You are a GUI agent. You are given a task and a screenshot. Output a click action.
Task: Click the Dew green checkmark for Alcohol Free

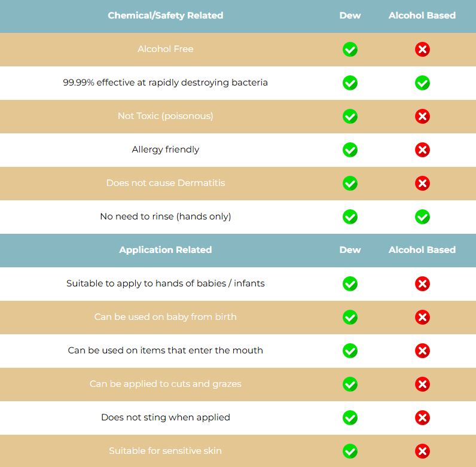(350, 49)
